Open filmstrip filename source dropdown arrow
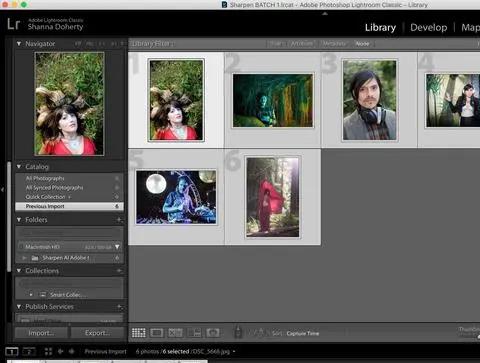Image resolution: width=480 pixels, height=363 pixels. click(x=234, y=351)
